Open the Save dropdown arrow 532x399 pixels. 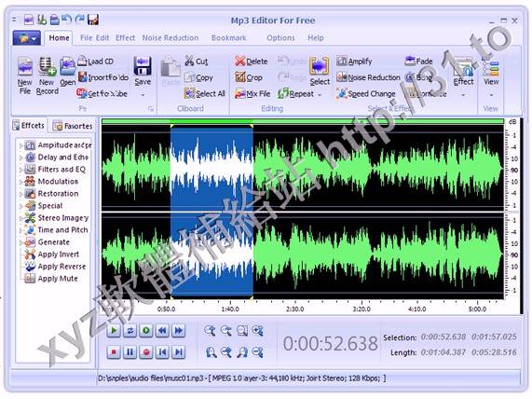143,95
